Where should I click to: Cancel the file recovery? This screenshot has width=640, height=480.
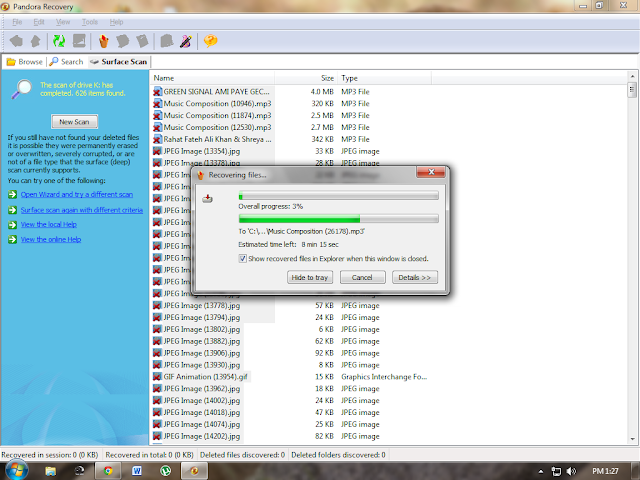coord(362,277)
